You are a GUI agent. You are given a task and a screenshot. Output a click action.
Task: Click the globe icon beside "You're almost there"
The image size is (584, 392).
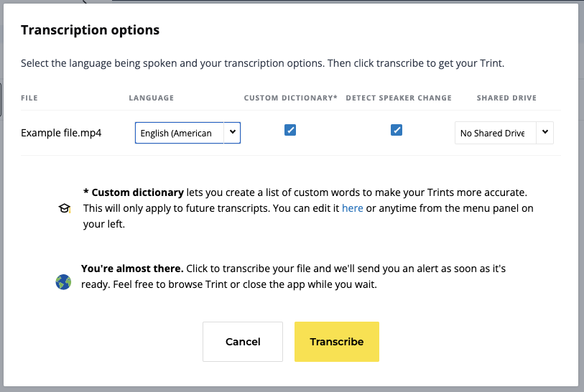coord(63,282)
